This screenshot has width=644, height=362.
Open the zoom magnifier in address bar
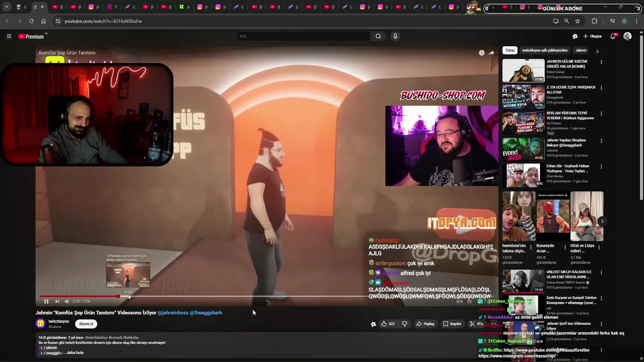click(x=567, y=21)
